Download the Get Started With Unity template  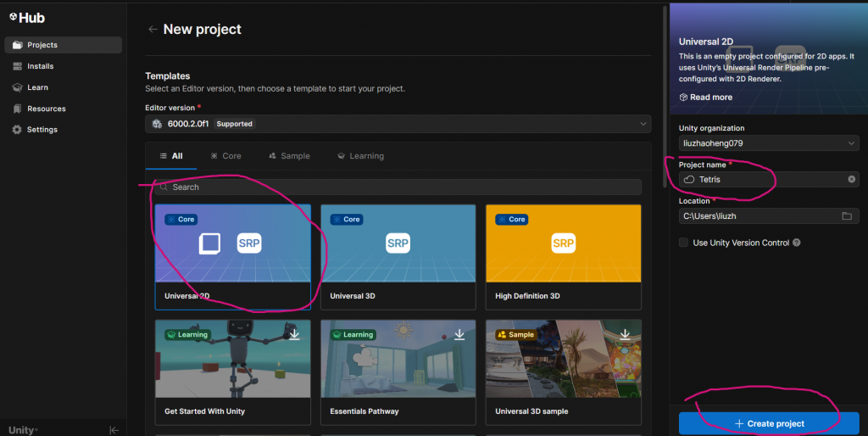pos(294,334)
